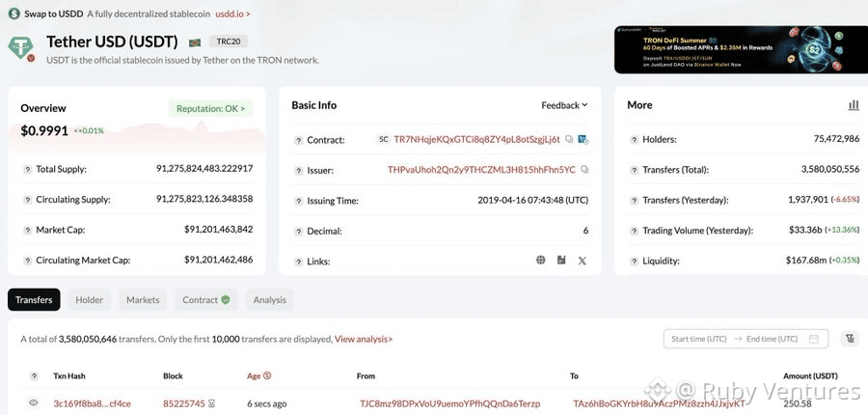Open the transfers filter icon
The image size is (868, 415).
click(849, 339)
